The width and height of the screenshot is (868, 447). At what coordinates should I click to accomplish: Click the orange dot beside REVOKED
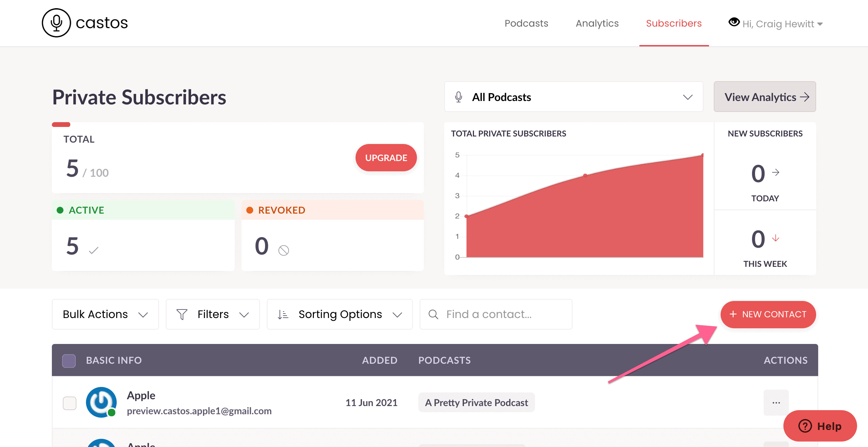pyautogui.click(x=250, y=210)
